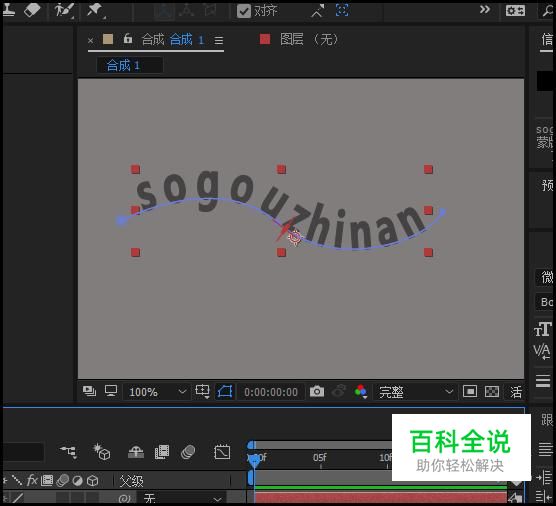The height and width of the screenshot is (506, 556).
Task: Select the Clone Stamp tool
Action: (x=9, y=10)
